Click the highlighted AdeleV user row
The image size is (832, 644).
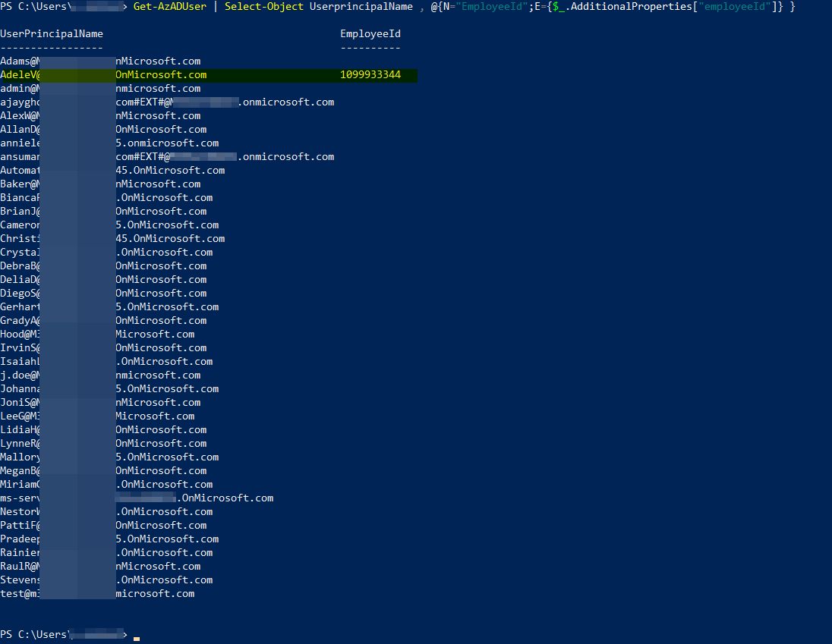pyautogui.click(x=209, y=75)
